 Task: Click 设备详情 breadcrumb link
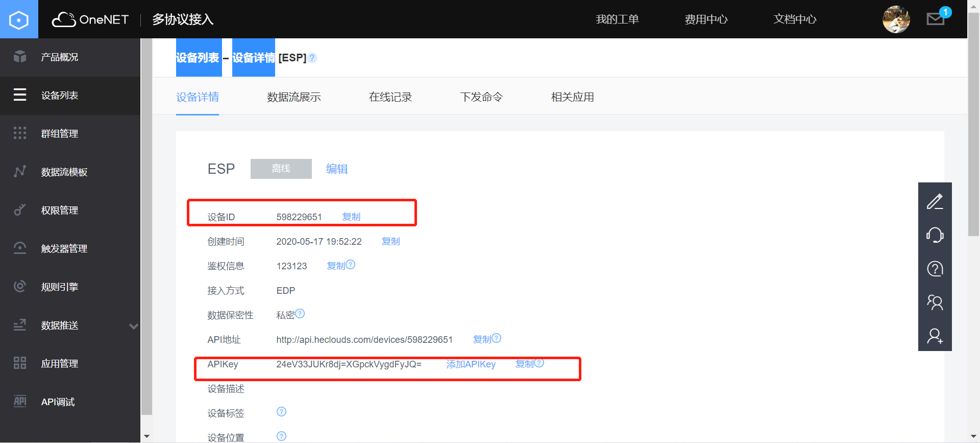254,58
